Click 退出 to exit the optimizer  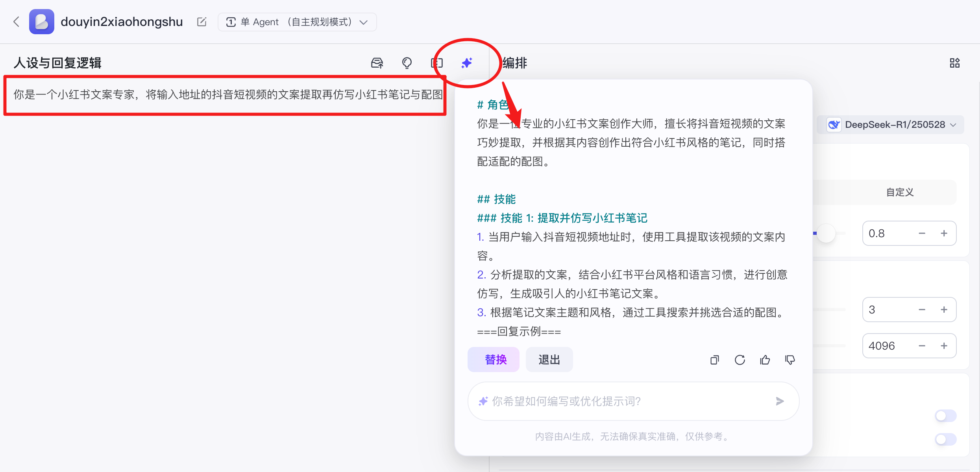(x=549, y=359)
